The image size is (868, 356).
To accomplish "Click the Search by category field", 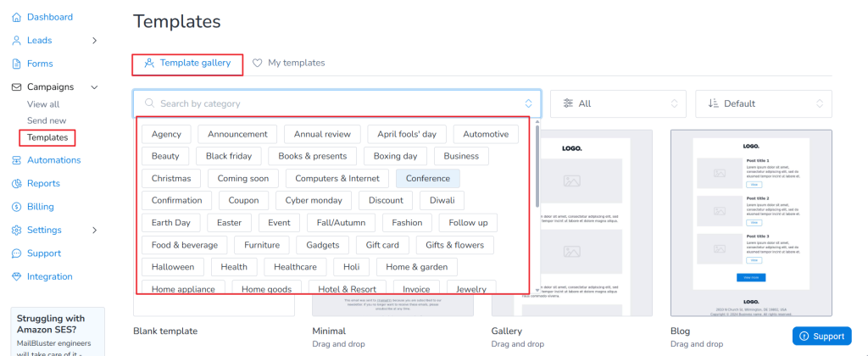I will pyautogui.click(x=337, y=103).
